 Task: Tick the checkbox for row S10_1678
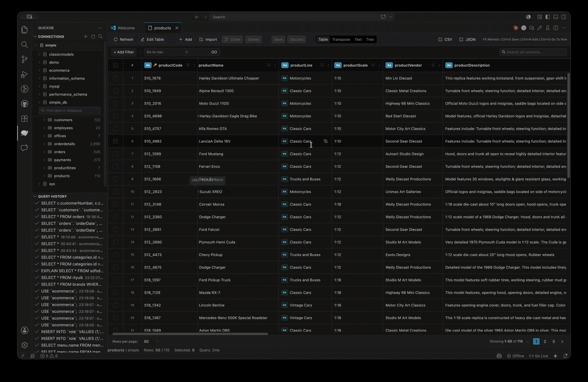coord(115,78)
